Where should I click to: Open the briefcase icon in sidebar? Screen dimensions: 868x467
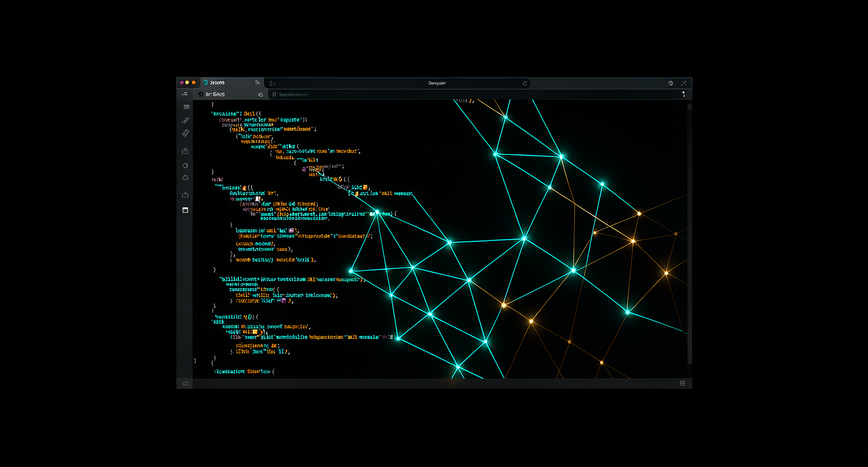185,195
